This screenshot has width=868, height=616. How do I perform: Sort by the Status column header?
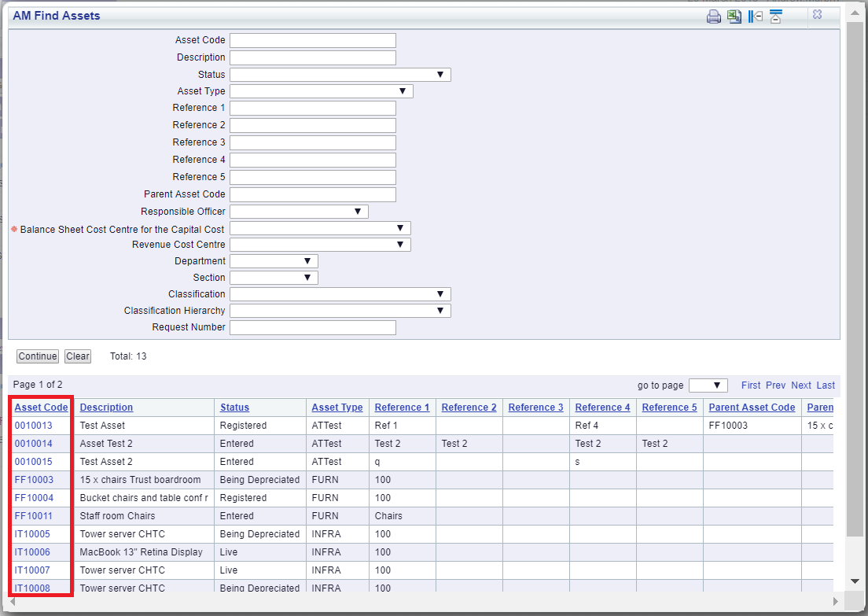pos(235,408)
